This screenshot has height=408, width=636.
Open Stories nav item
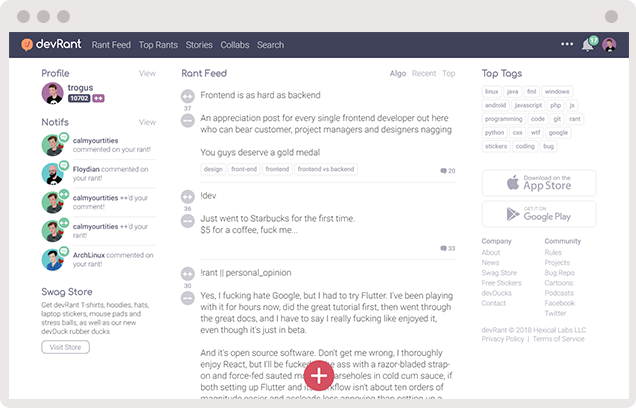[199, 45]
